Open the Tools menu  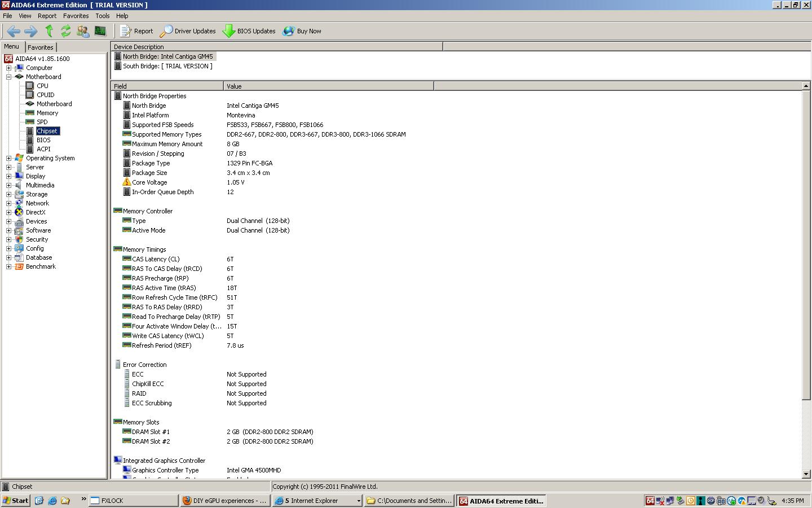pos(102,16)
